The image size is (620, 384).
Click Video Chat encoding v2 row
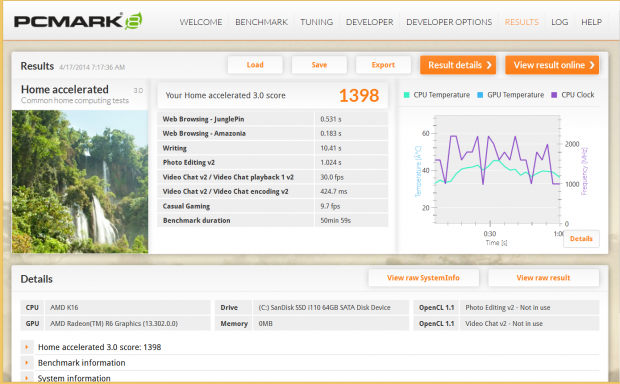coord(272,191)
